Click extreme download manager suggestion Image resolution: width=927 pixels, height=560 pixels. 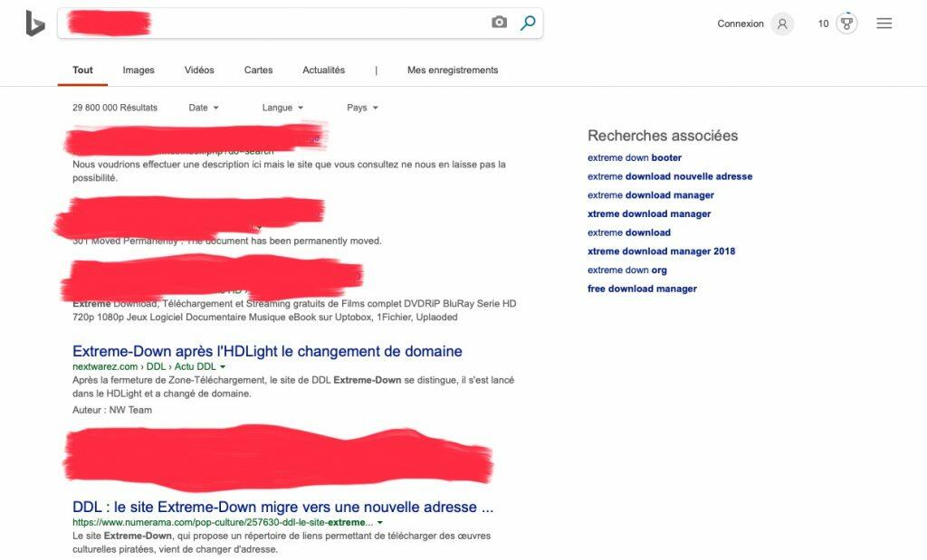[650, 195]
